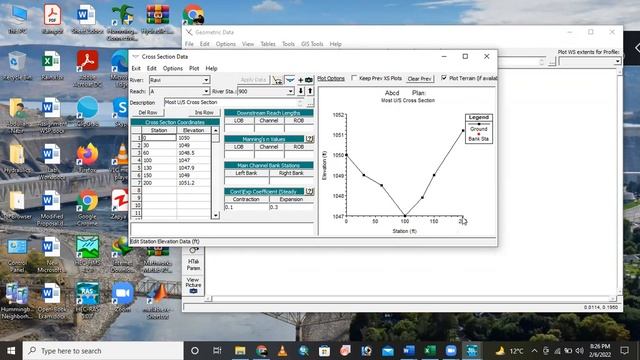Screen dimensions: 640x360
Task: Click the Del Row button
Action: [148, 112]
